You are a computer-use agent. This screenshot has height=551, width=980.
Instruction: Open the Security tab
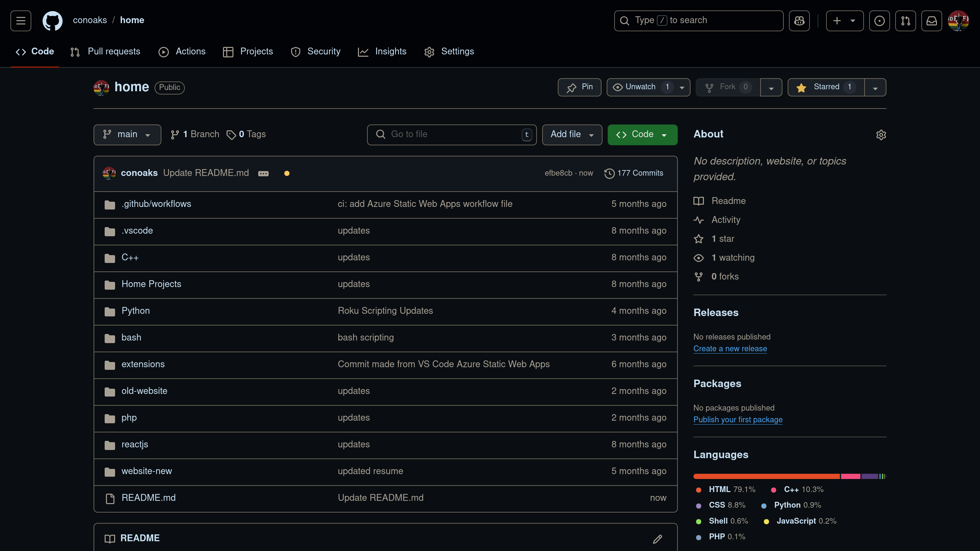[x=315, y=51]
